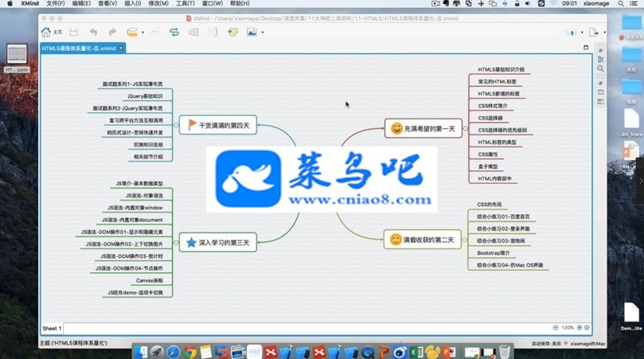Select the Sheet 1 tab

(x=52, y=328)
